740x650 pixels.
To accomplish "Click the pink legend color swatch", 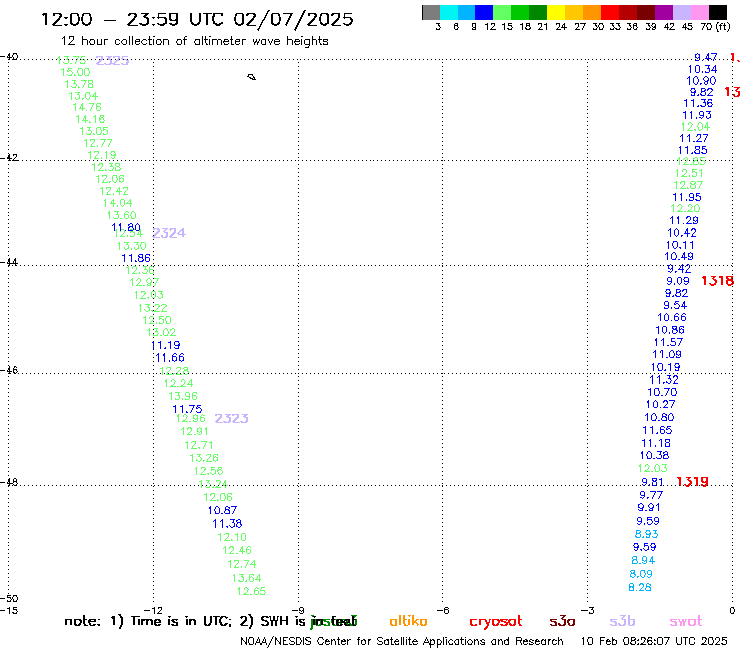I will [699, 12].
